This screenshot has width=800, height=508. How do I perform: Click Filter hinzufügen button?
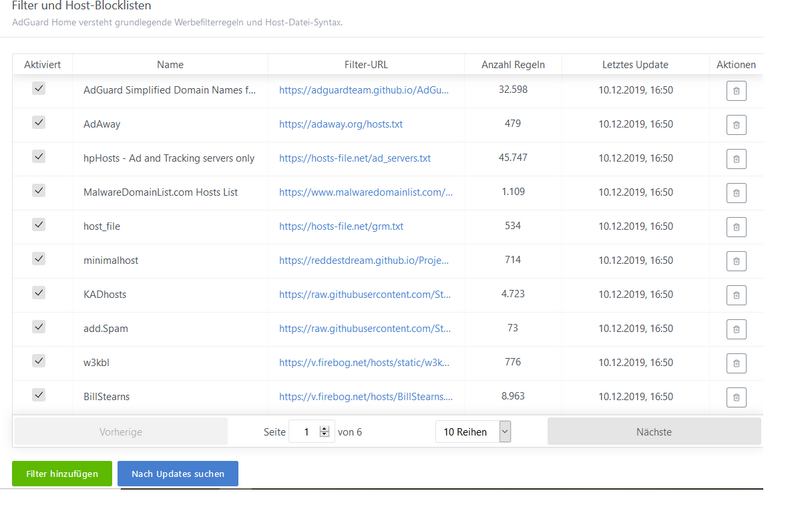click(x=61, y=474)
